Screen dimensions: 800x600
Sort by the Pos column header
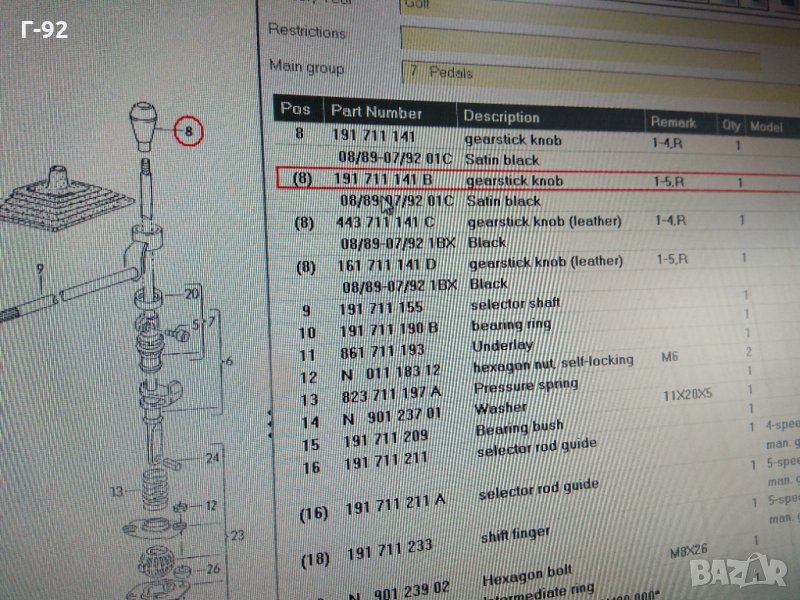click(x=296, y=109)
